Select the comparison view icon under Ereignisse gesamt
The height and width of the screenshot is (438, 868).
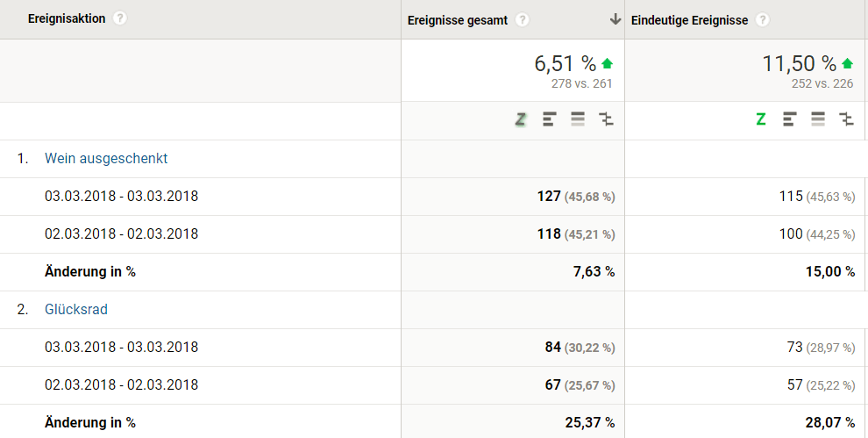(606, 119)
